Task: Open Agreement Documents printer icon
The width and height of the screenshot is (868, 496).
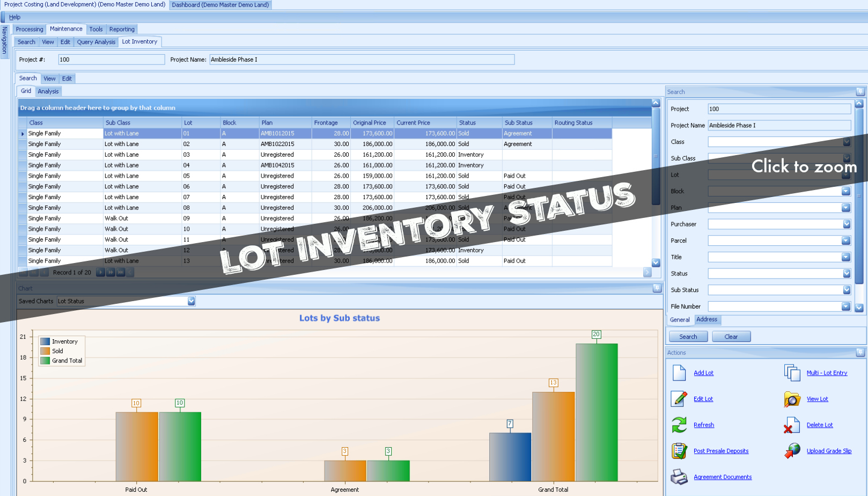Action: tap(678, 477)
